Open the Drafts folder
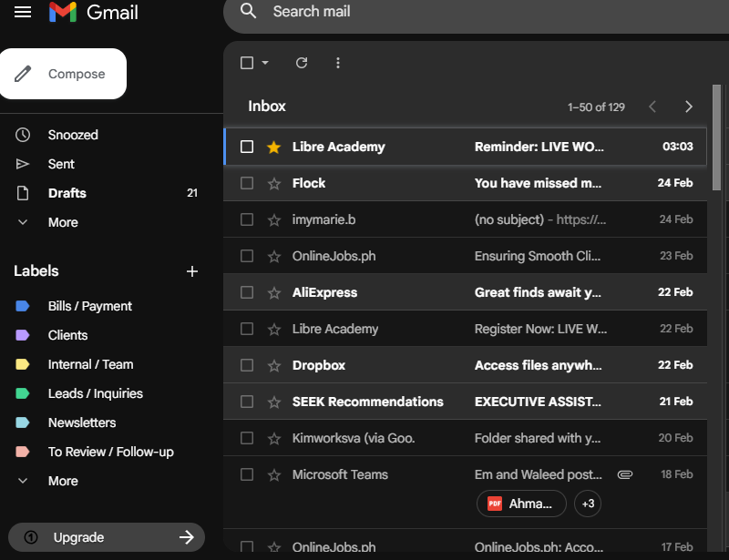This screenshot has width=729, height=560. pyautogui.click(x=67, y=193)
